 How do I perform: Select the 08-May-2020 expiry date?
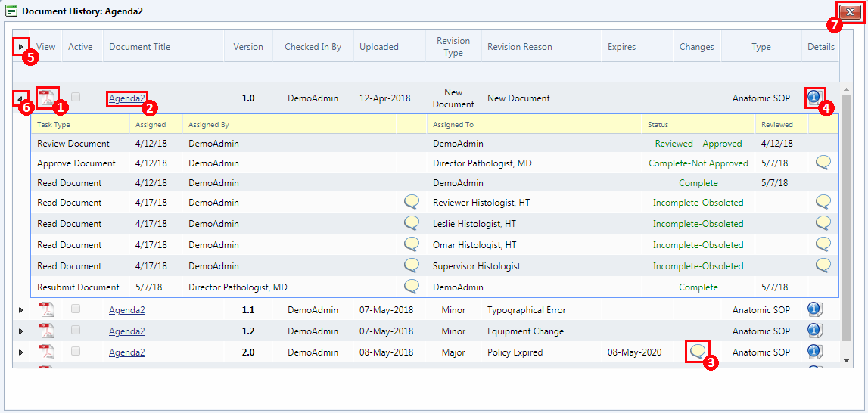[634, 352]
